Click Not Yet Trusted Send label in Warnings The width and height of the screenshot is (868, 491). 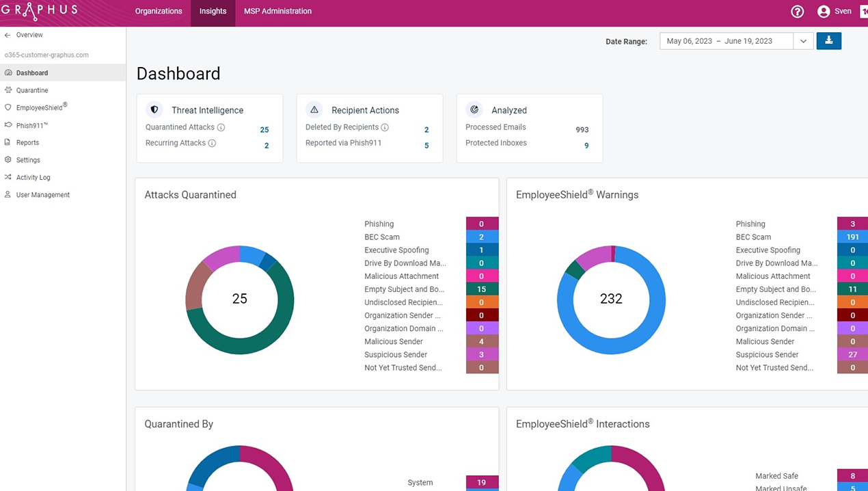pos(774,368)
